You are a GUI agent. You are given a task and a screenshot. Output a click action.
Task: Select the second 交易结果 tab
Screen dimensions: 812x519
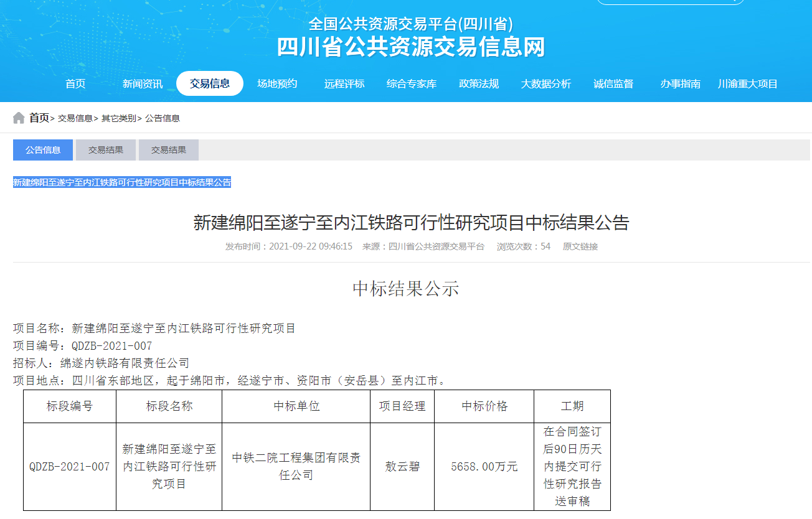click(x=169, y=150)
